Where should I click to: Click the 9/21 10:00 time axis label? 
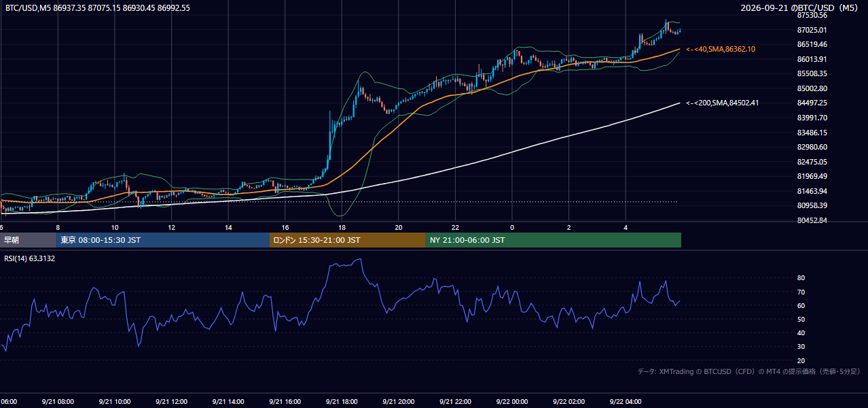114,402
